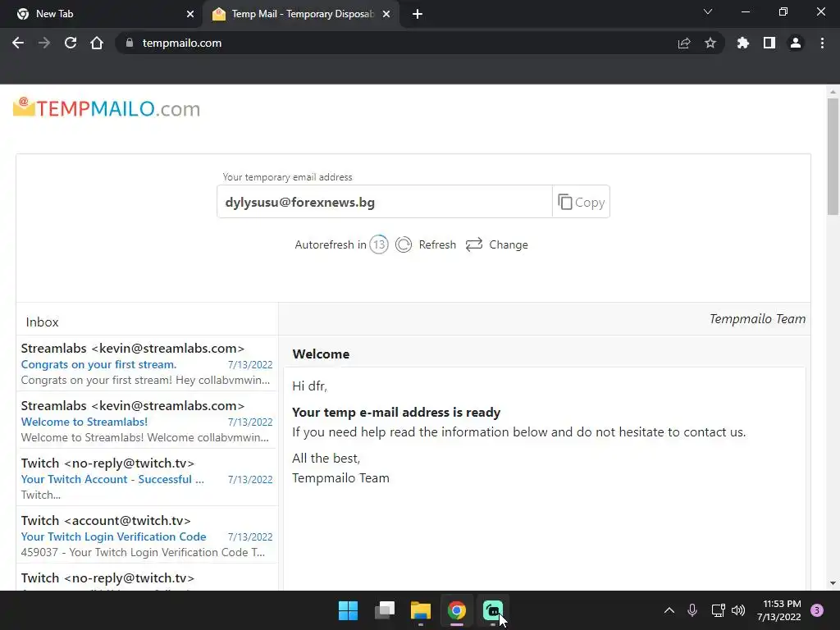Open 'Your Twitch Account - Successful' email
Image resolution: width=840 pixels, height=630 pixels.
click(x=112, y=479)
